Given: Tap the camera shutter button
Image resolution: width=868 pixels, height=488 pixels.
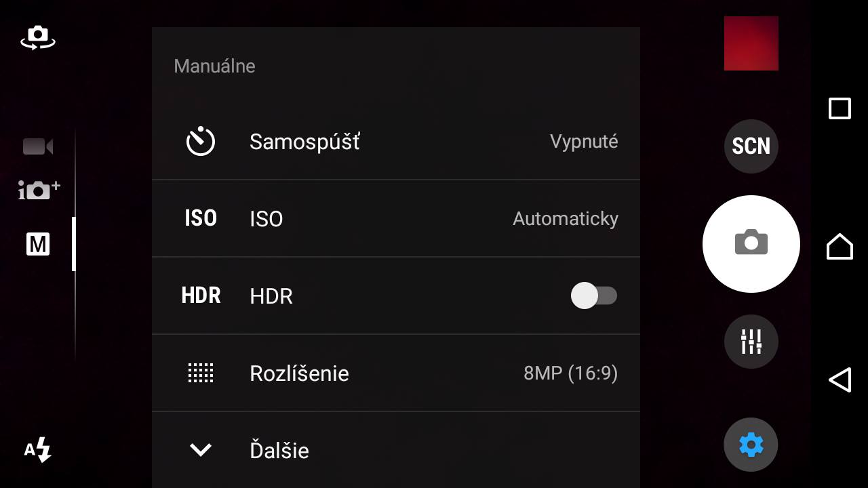Looking at the screenshot, I should pyautogui.click(x=751, y=244).
